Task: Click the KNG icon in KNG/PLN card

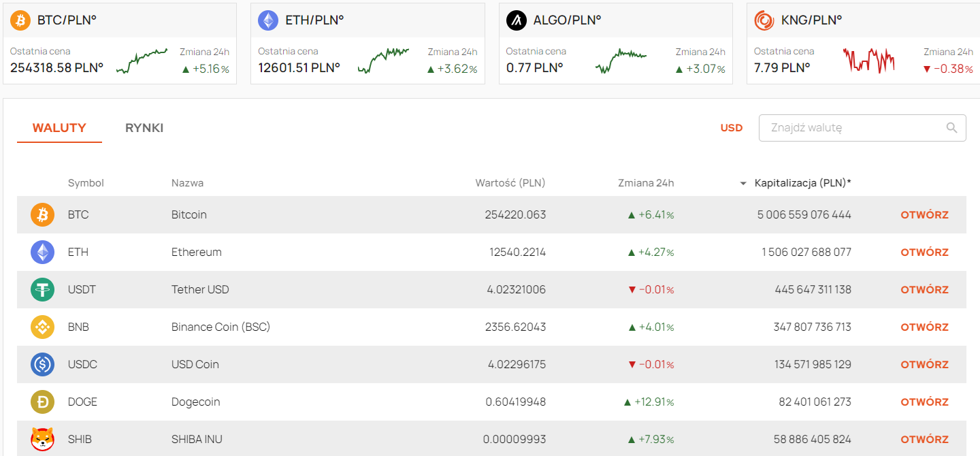Action: point(764,20)
